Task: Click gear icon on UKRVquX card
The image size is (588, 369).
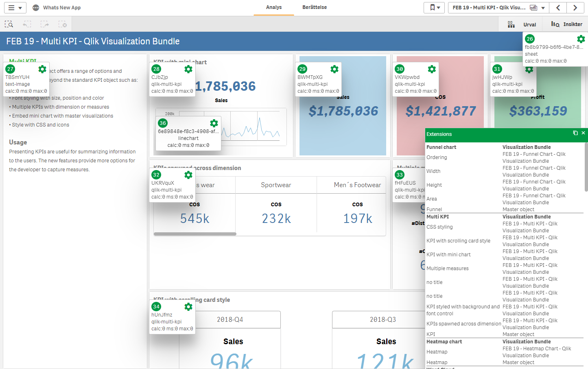Action: [188, 175]
